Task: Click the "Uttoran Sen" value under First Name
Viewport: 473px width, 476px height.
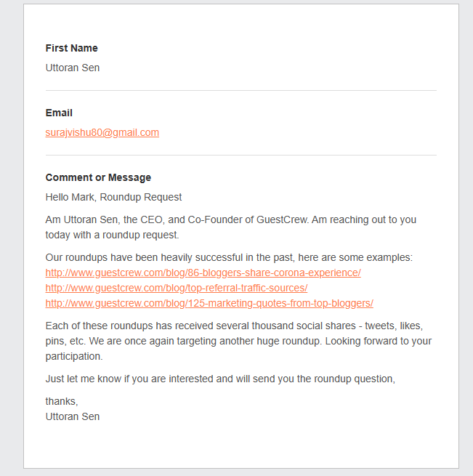Action: [x=73, y=68]
